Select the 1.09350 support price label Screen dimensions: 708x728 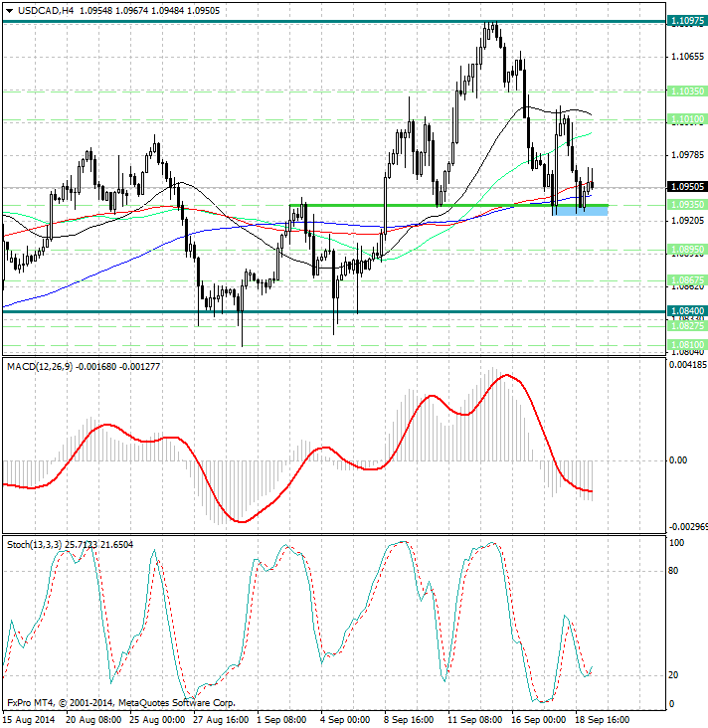(687, 204)
